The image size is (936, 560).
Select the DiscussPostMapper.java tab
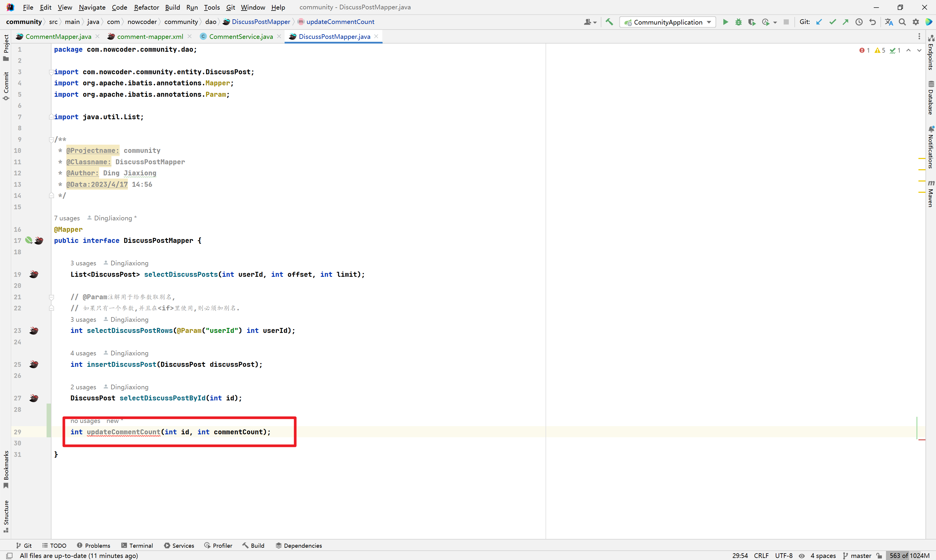coord(332,36)
